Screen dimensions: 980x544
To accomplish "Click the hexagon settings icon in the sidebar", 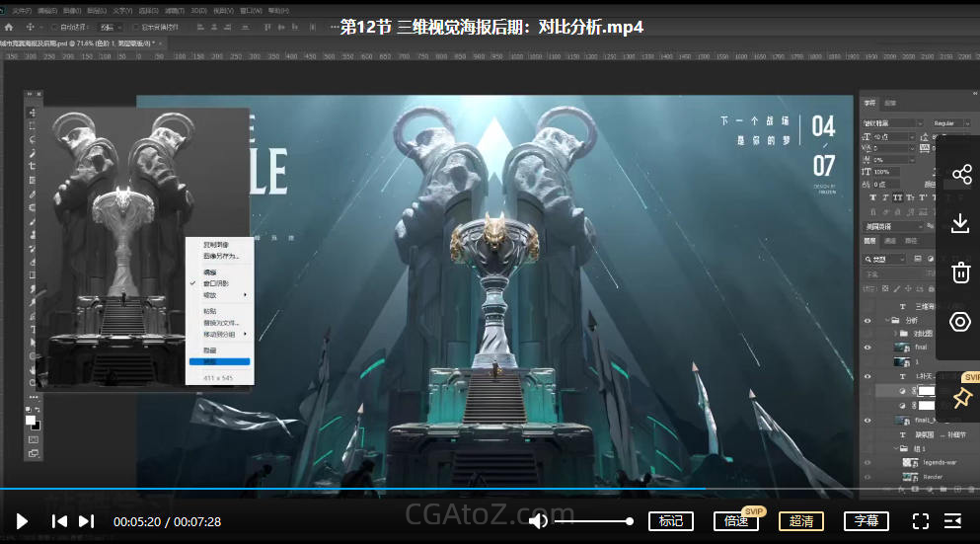I will [960, 322].
